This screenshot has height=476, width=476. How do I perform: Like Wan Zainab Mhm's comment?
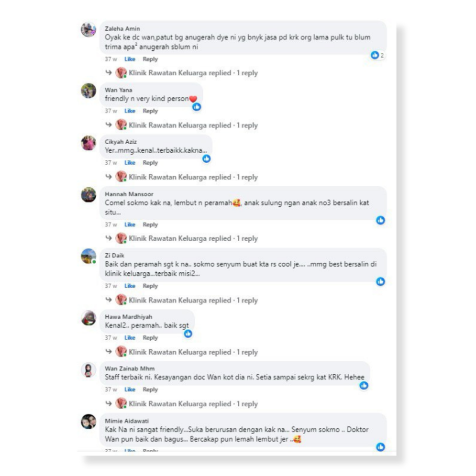pos(130,390)
